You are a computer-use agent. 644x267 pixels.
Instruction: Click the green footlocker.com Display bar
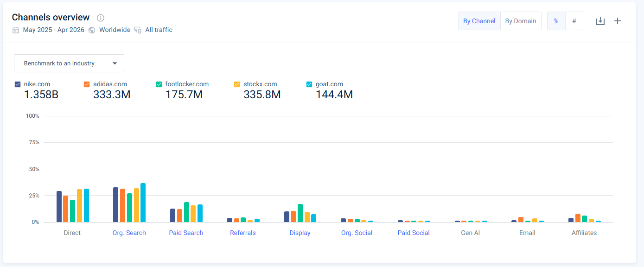(x=300, y=213)
